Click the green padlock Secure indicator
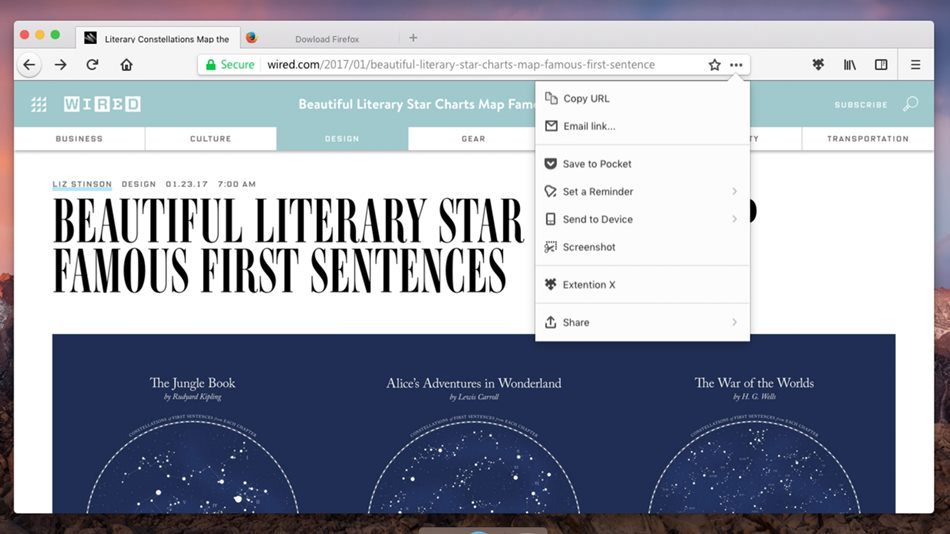 [x=230, y=65]
